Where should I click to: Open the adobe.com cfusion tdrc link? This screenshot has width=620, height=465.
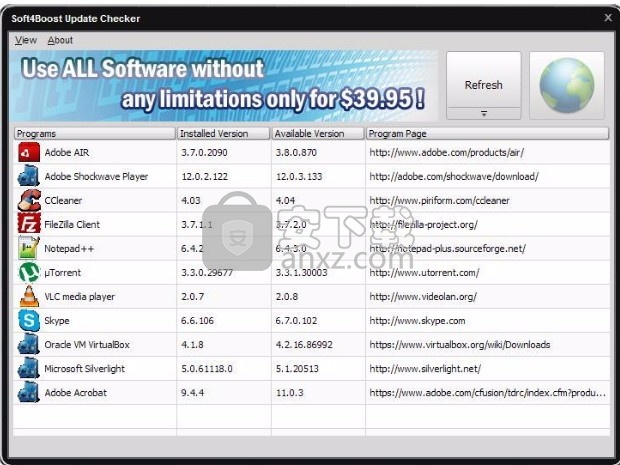click(x=487, y=393)
